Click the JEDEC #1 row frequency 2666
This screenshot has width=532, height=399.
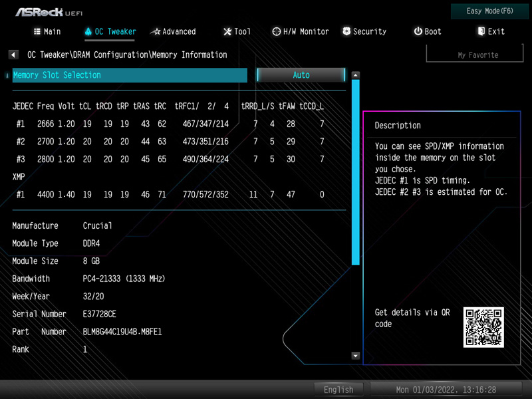(x=45, y=124)
